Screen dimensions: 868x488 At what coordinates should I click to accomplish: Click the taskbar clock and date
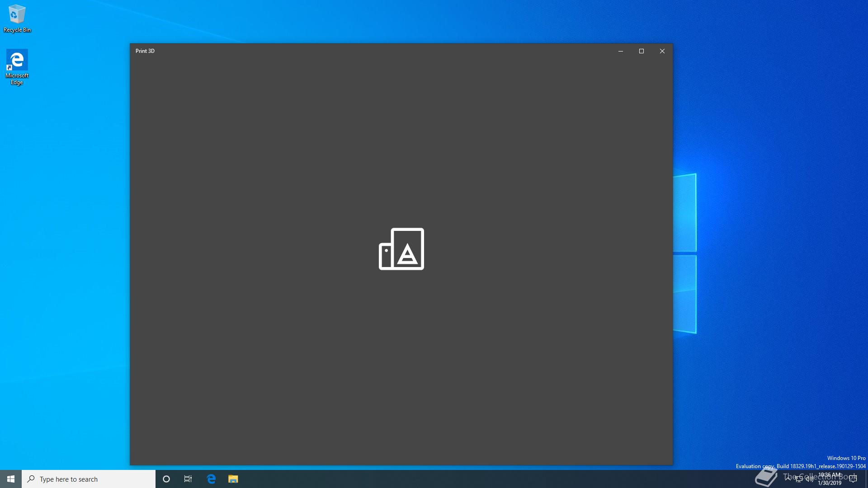point(830,479)
